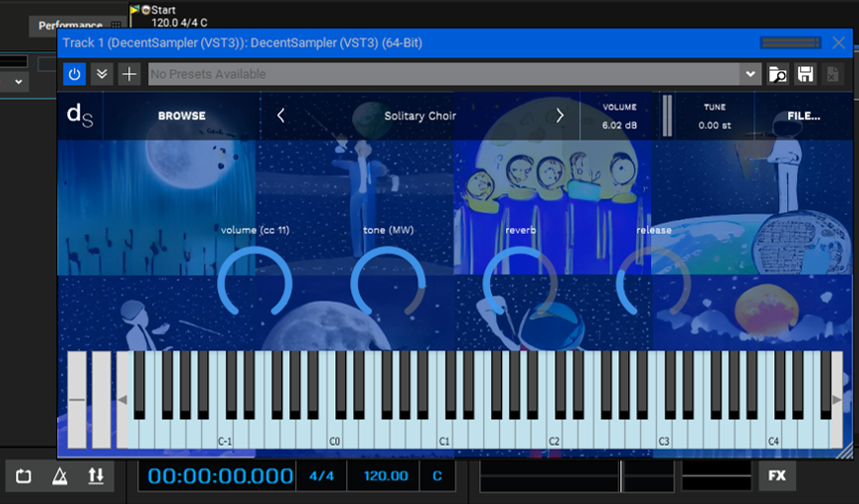Click the Start marker flag
Screen dimensions: 859x504
coord(135,10)
